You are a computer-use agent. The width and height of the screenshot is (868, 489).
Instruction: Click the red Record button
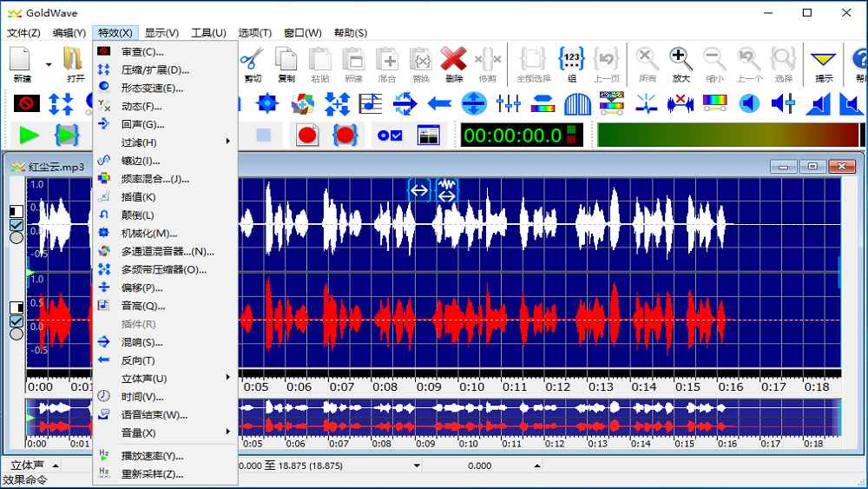[306, 135]
